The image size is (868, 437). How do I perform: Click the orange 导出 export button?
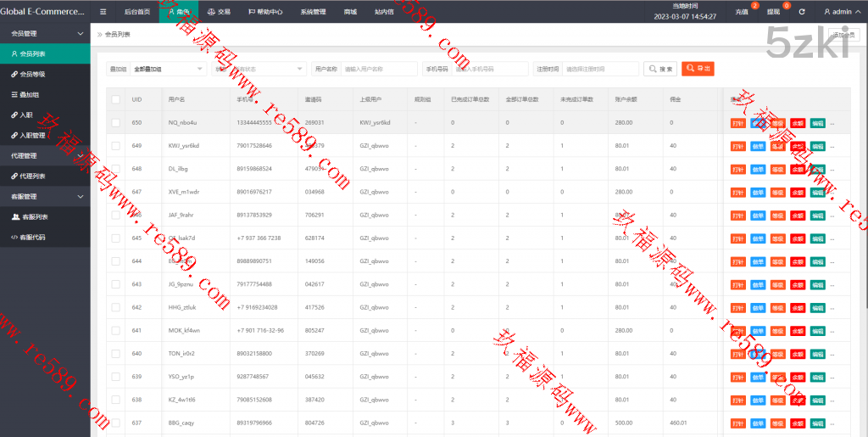[x=698, y=69]
